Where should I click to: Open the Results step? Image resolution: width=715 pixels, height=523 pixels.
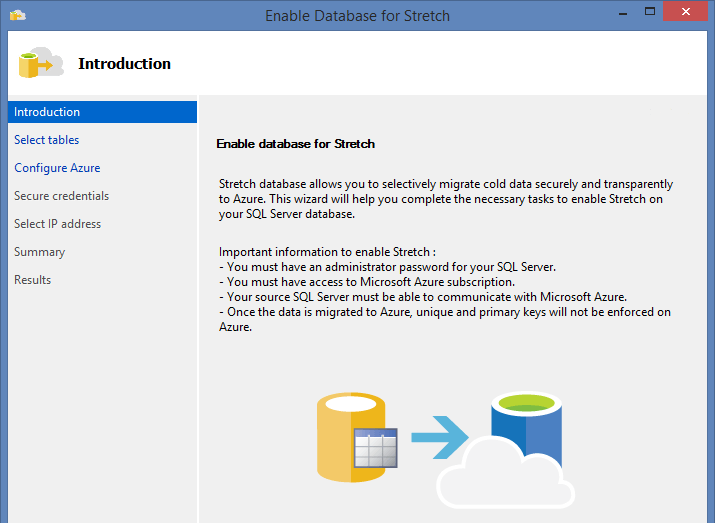(32, 280)
